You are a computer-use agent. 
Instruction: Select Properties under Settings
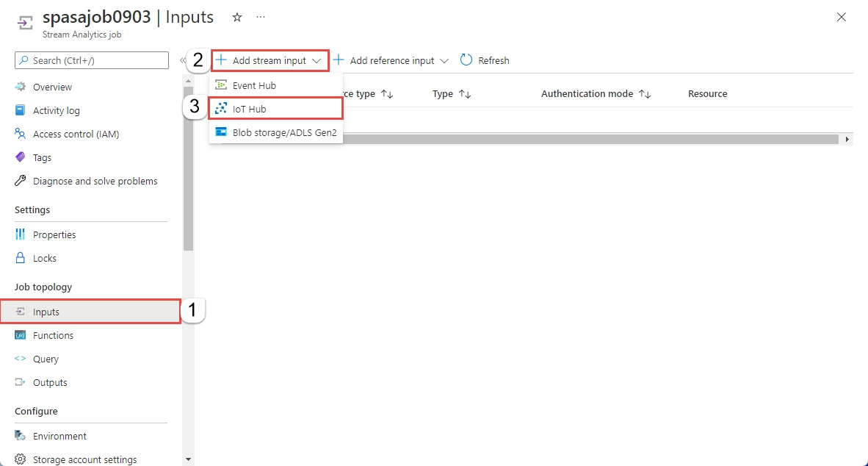coord(54,234)
